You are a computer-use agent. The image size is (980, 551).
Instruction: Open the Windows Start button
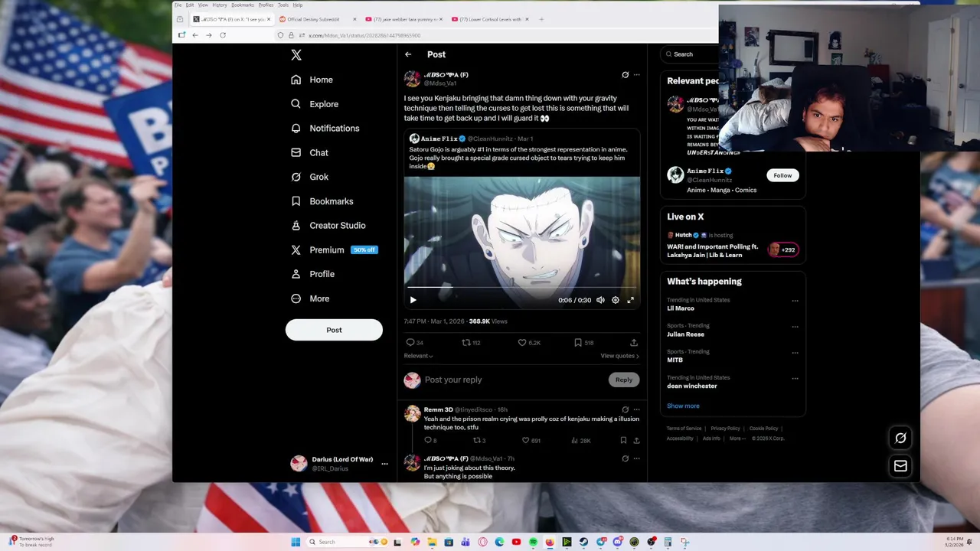[x=296, y=542]
